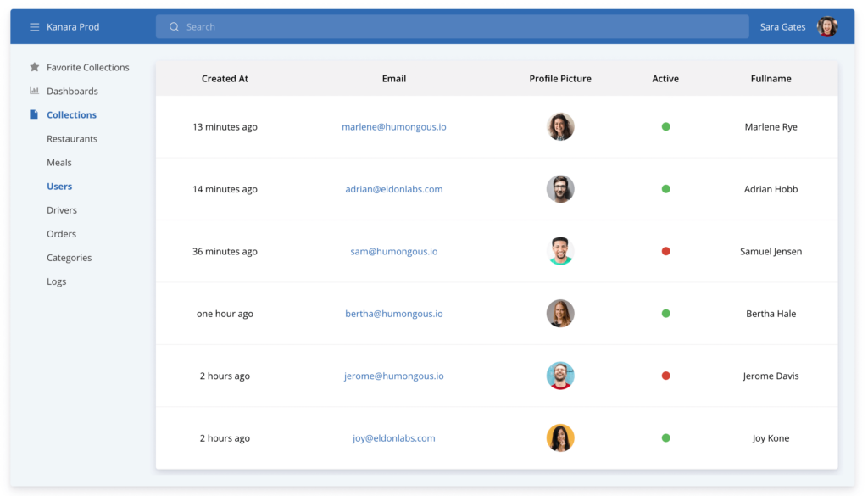Screen dimensions: 868x496
Task: Open the Users collection
Action: coord(59,186)
